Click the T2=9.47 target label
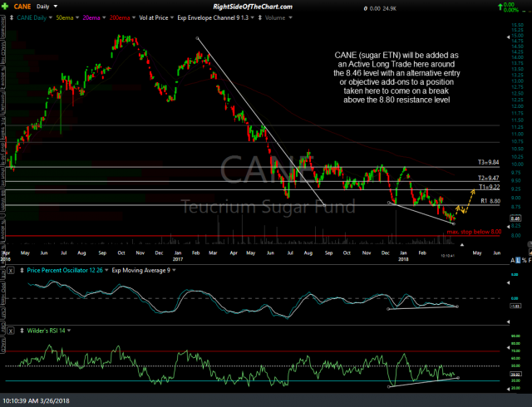The height and width of the screenshot is (407, 532). pos(489,178)
